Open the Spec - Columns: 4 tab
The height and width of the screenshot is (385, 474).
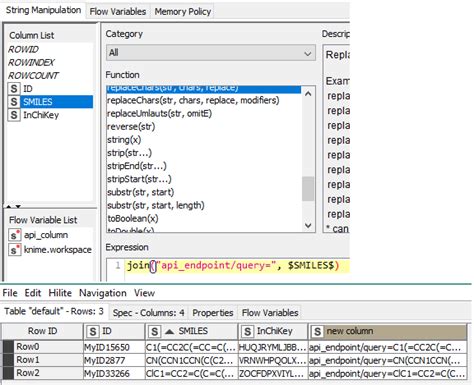148,313
